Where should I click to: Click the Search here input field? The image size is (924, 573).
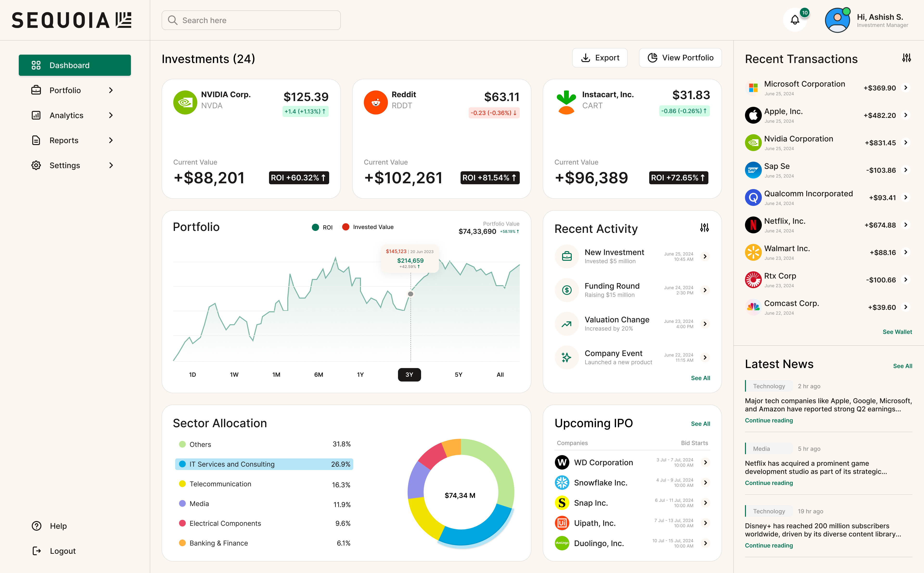click(x=251, y=20)
